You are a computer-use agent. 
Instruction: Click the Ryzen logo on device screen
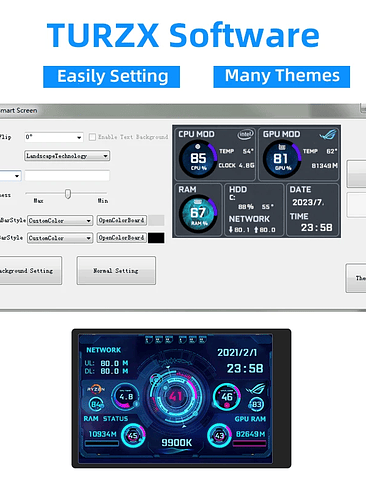(x=96, y=389)
